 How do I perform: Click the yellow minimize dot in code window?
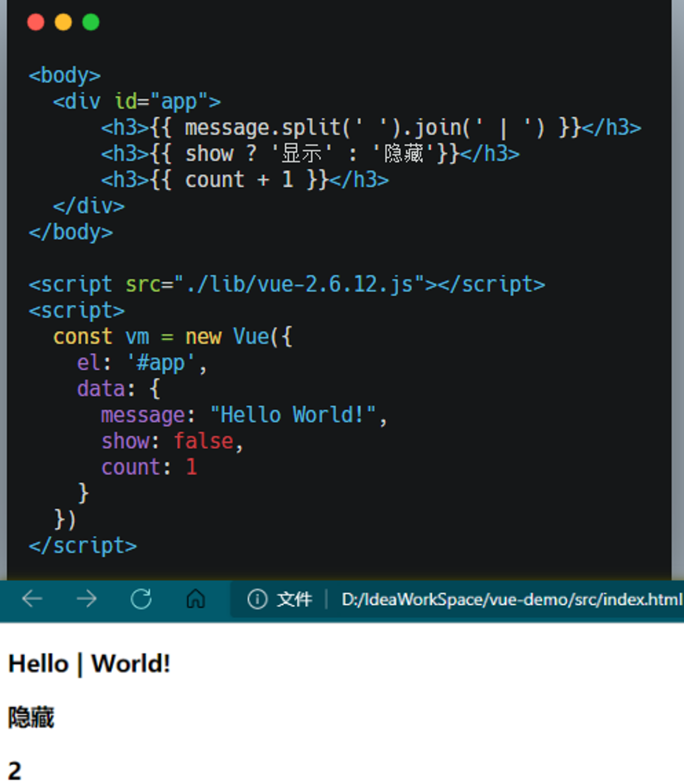[63, 22]
